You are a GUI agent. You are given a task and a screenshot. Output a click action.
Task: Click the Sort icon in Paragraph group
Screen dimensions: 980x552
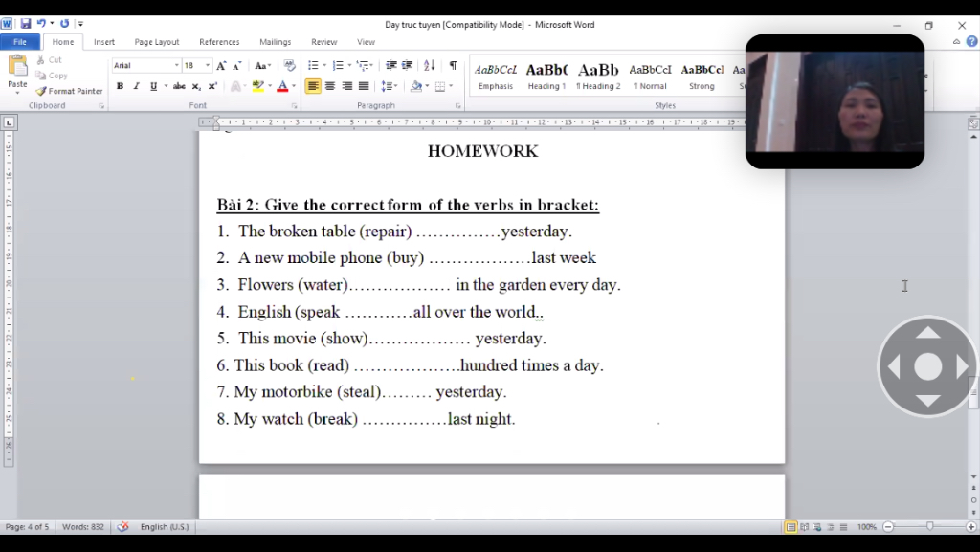tap(430, 66)
